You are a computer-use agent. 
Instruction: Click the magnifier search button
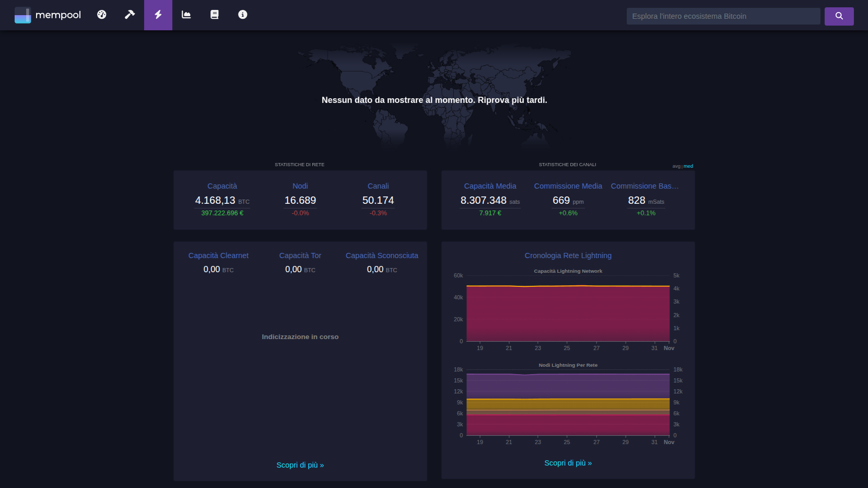839,16
